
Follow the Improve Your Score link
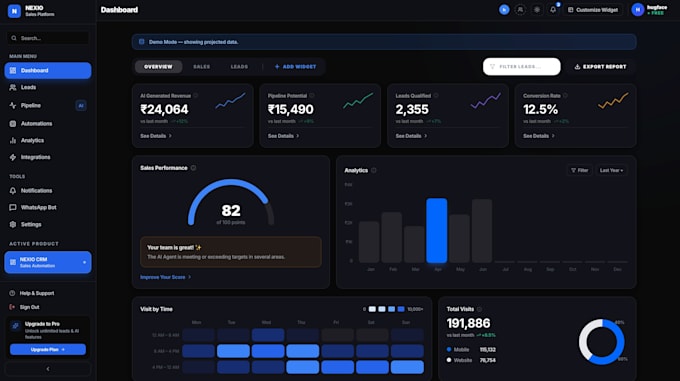165,277
